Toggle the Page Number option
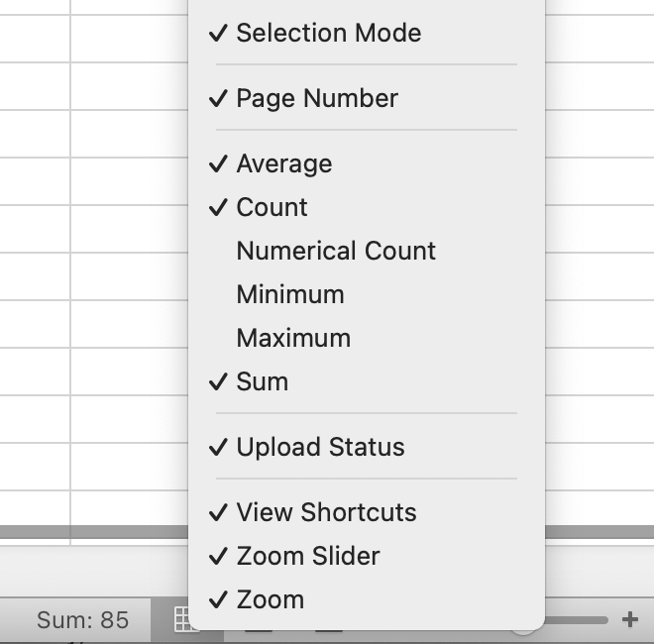 [x=317, y=98]
